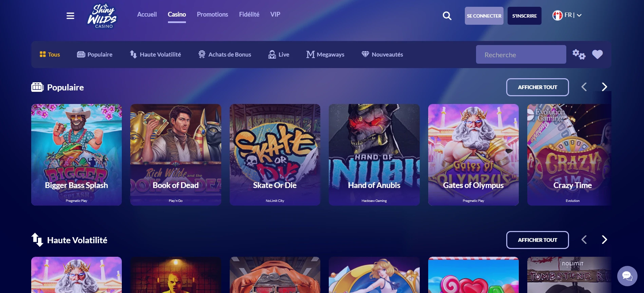Select the Populaire category tab
Image resolution: width=644 pixels, height=293 pixels.
point(95,55)
